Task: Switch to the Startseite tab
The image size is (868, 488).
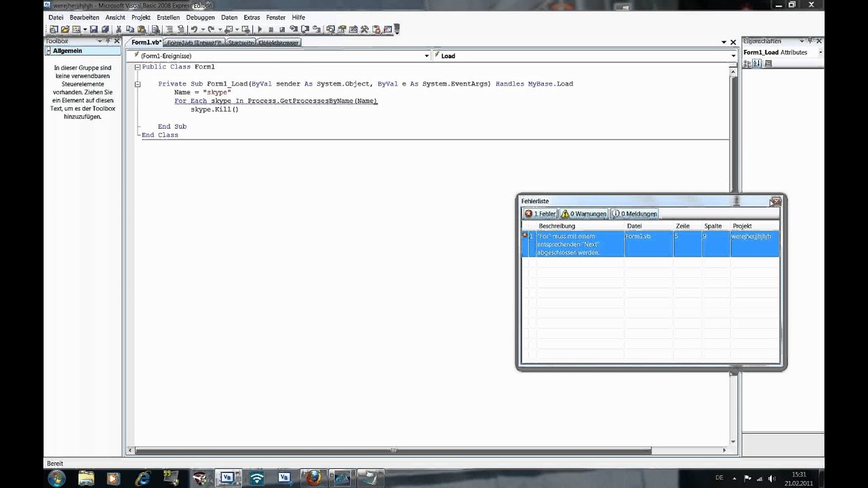Action: pyautogui.click(x=241, y=42)
